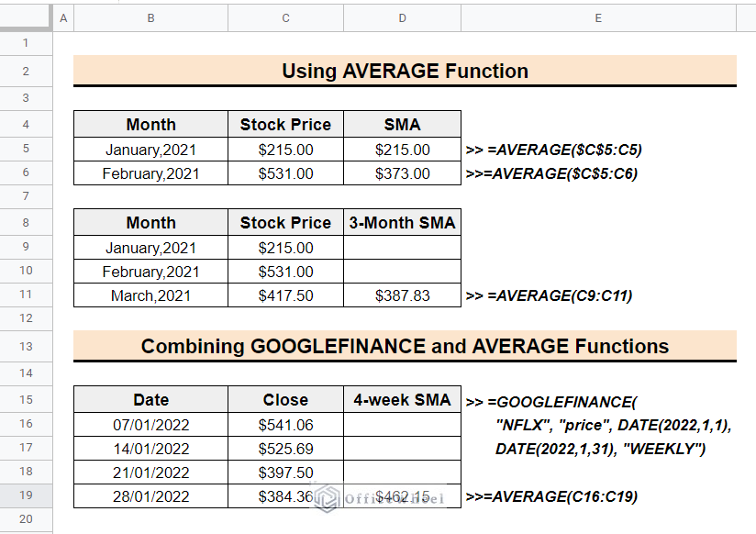Select the $417.50 cell
This screenshot has width=756, height=534.
(x=286, y=295)
